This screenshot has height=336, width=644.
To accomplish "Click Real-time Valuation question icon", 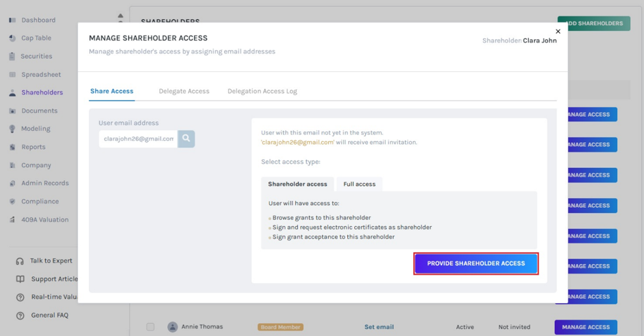I will (x=20, y=298).
